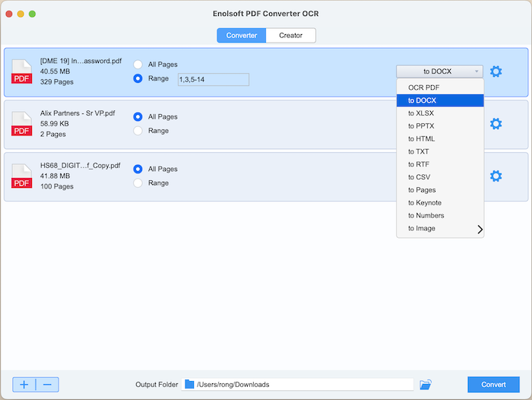Click the '2 Pages' label
The width and height of the screenshot is (532, 400).
coord(53,134)
